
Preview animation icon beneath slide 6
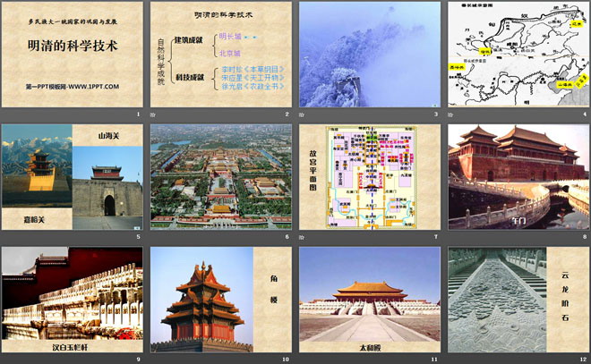point(153,237)
